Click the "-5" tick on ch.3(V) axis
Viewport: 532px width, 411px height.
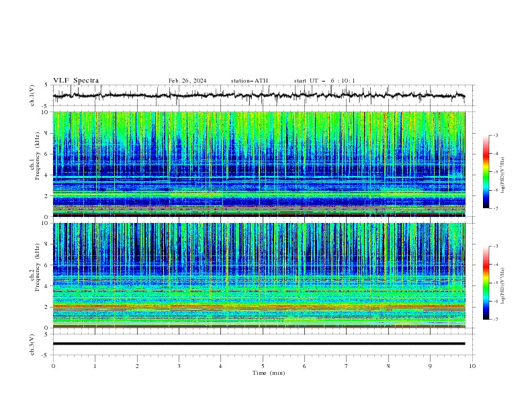(45, 355)
